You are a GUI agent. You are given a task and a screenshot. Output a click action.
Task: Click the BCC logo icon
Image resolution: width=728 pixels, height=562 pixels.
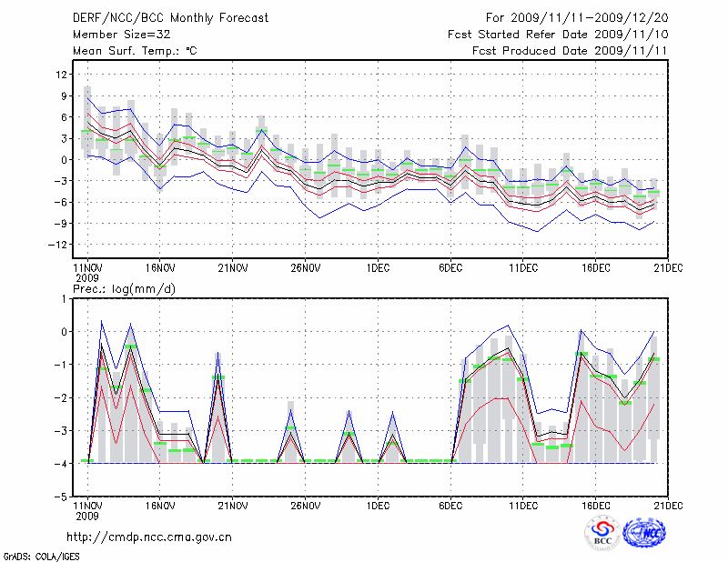(x=602, y=534)
